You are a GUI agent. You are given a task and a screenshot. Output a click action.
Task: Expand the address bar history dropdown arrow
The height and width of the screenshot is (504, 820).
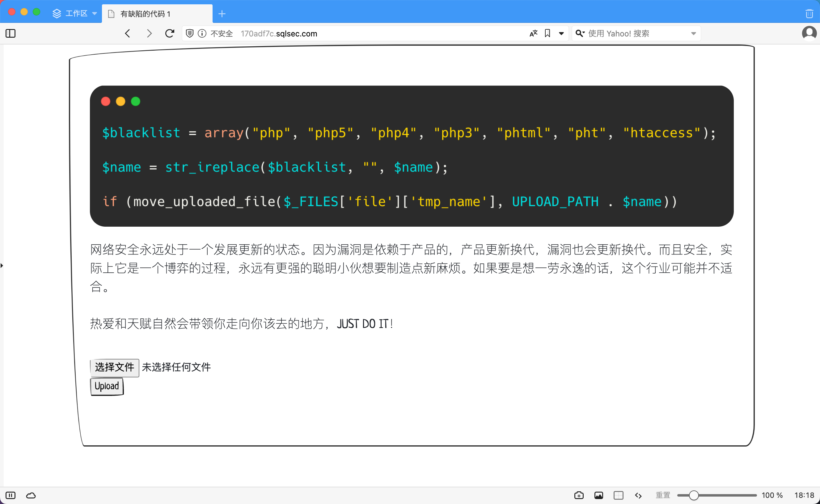coord(562,33)
